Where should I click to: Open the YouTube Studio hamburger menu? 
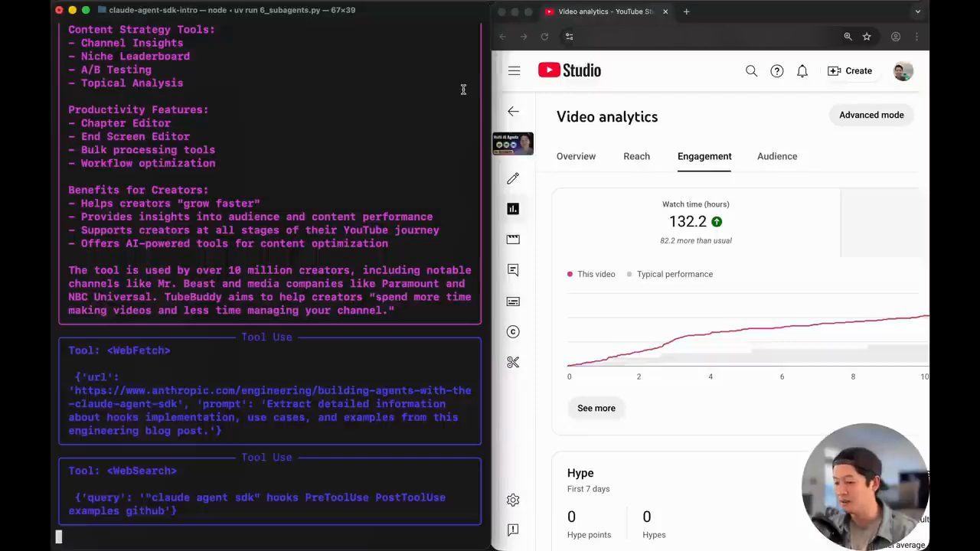click(x=514, y=70)
